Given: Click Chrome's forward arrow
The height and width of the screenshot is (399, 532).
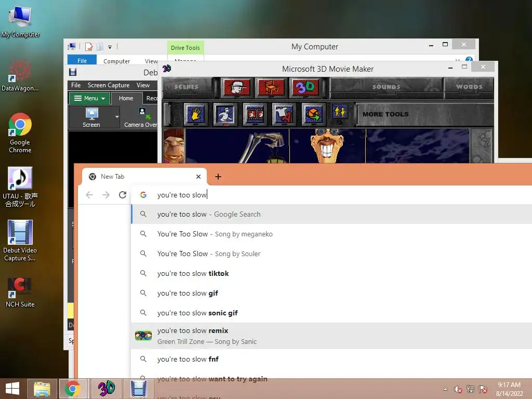Looking at the screenshot, I should [x=106, y=195].
